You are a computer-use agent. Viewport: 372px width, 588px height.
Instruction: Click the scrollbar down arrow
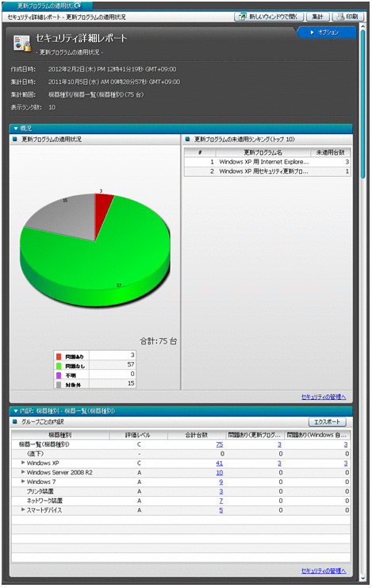coord(362,578)
